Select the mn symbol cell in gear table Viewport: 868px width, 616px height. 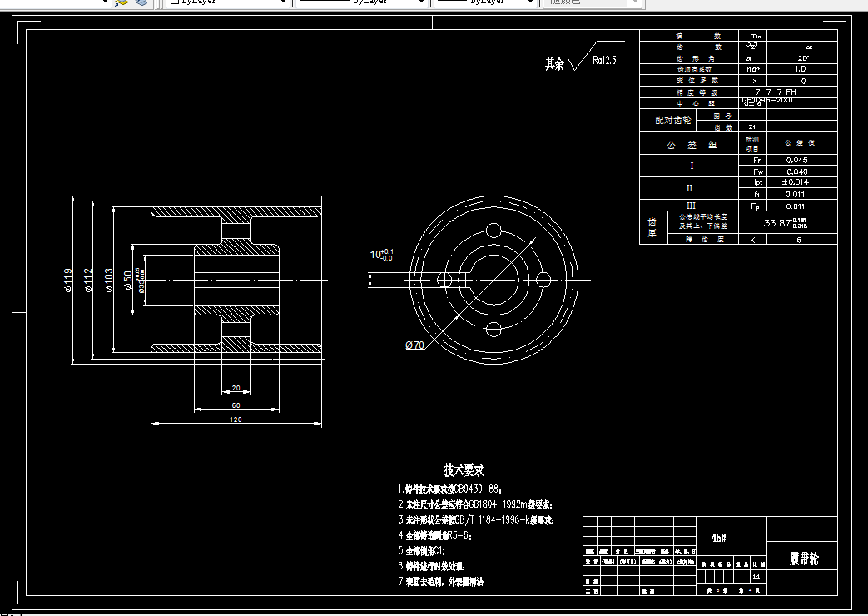tap(753, 36)
